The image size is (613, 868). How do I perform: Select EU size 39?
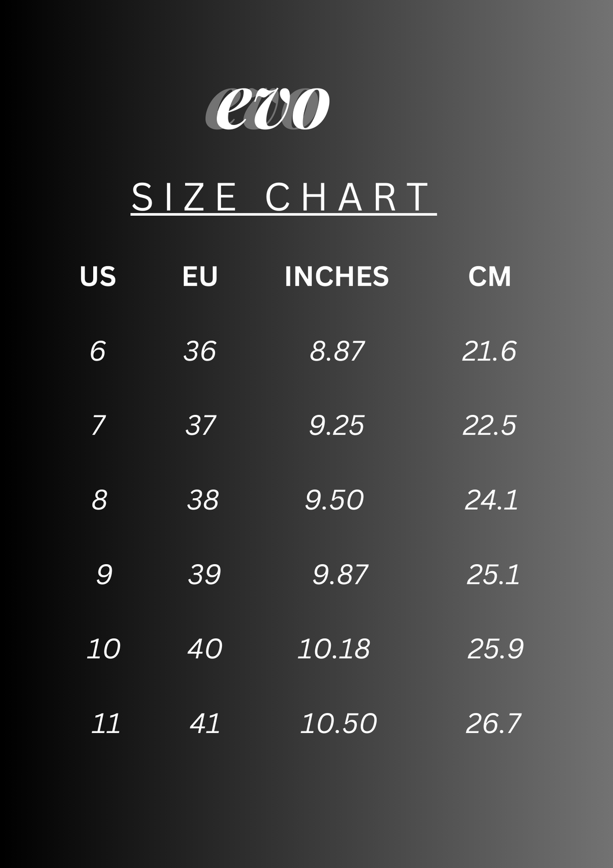tap(204, 575)
